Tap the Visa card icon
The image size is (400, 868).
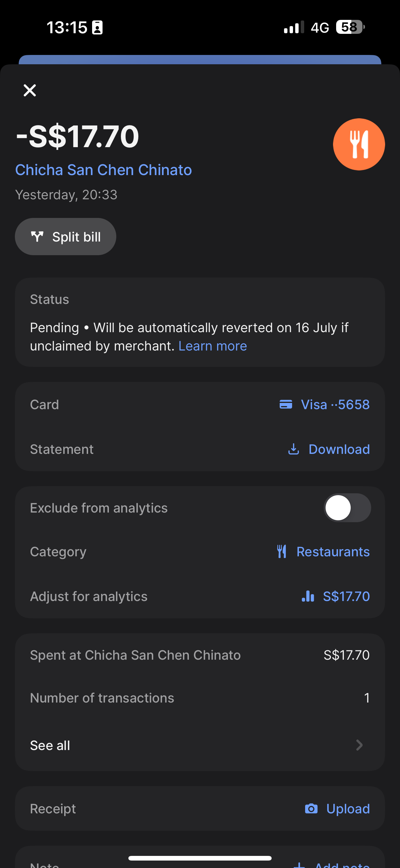286,404
